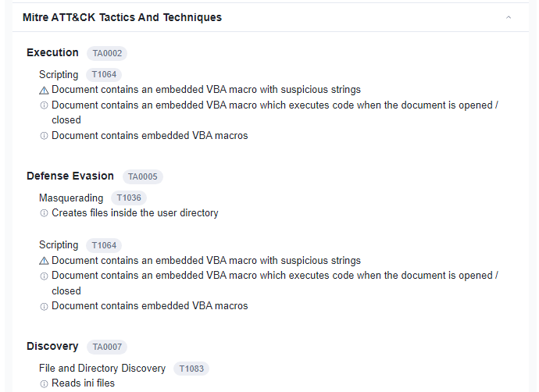
Task: Click the "Reads ini files" entry text
Action: 83,383
